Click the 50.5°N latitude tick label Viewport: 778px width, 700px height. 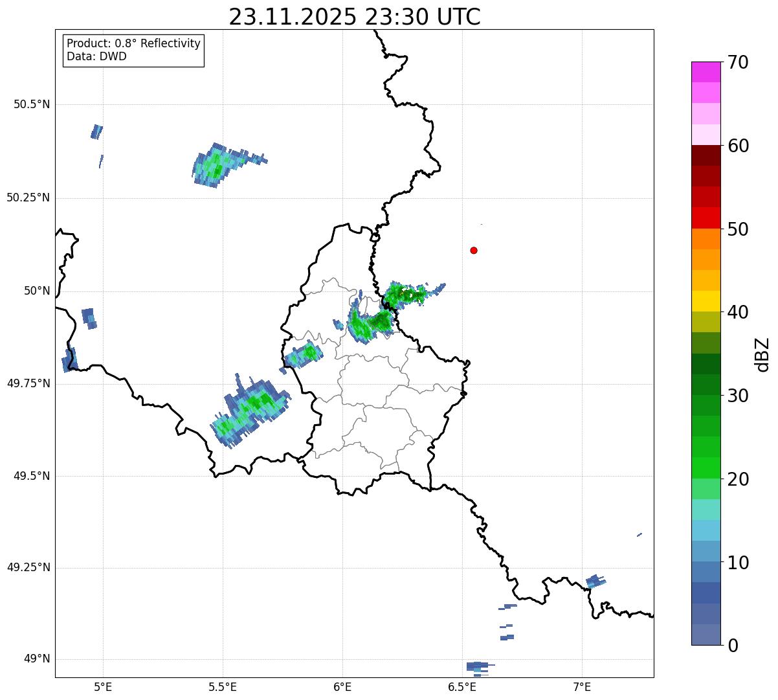pos(32,104)
